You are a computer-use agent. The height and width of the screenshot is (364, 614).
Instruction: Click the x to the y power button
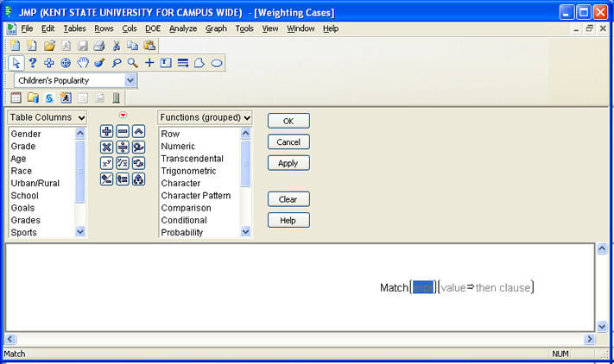click(x=106, y=163)
